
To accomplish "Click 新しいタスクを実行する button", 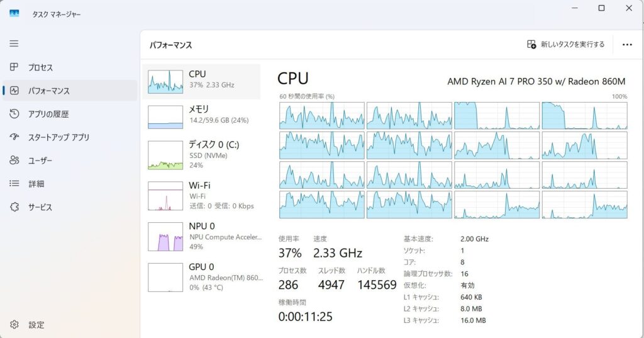I will 565,45.
